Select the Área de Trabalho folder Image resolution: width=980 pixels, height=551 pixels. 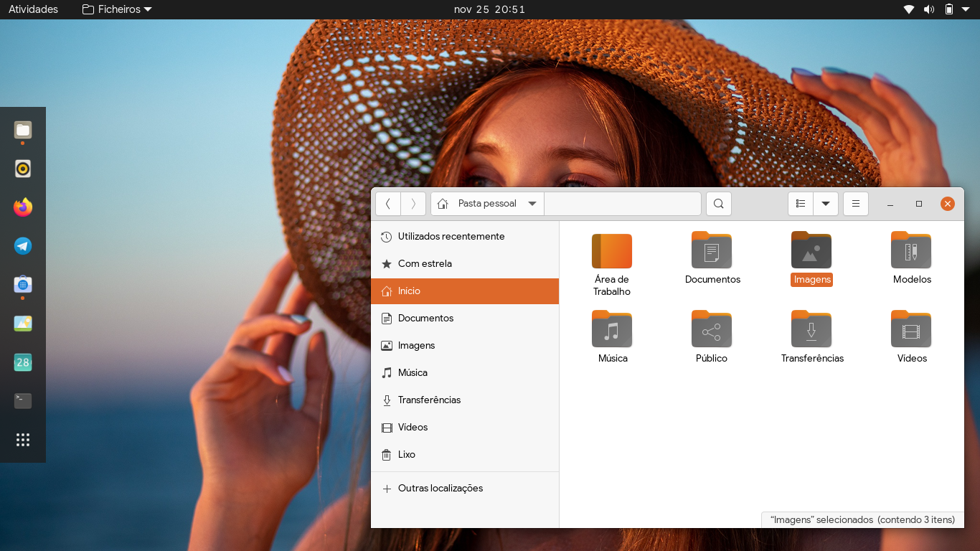pos(612,251)
